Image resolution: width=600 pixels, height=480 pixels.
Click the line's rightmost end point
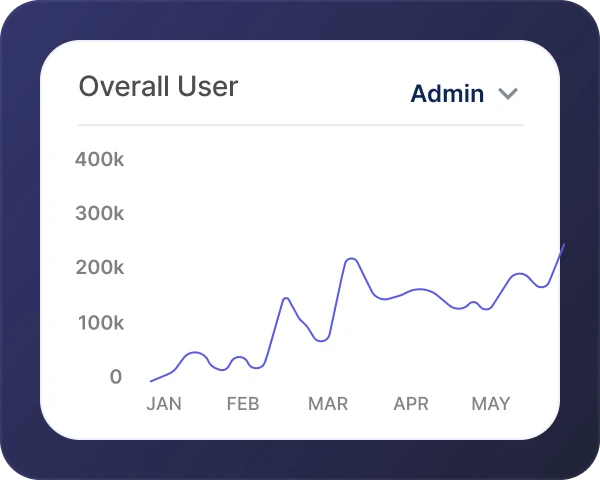coord(563,245)
